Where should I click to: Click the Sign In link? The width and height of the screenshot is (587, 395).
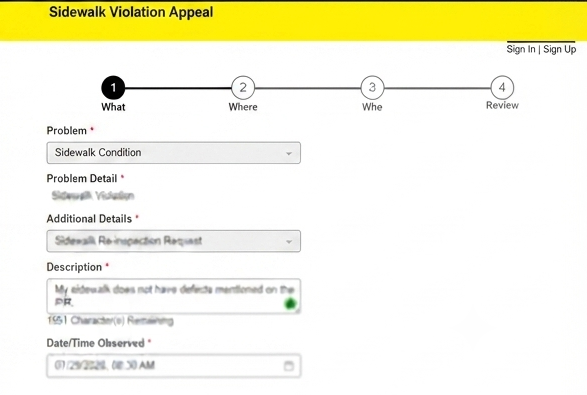(x=521, y=49)
